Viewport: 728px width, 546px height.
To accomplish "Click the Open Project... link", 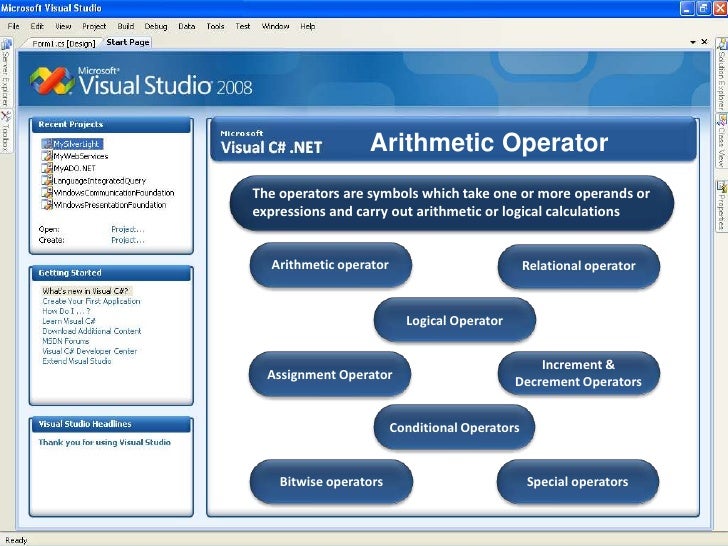I will point(128,229).
